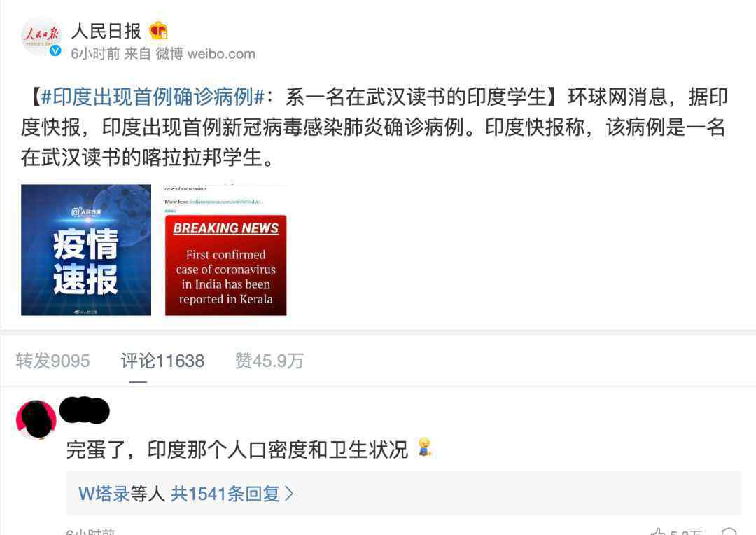Tap the gold crown membership badge
Viewport: 756px width, 535px height.
[158, 32]
